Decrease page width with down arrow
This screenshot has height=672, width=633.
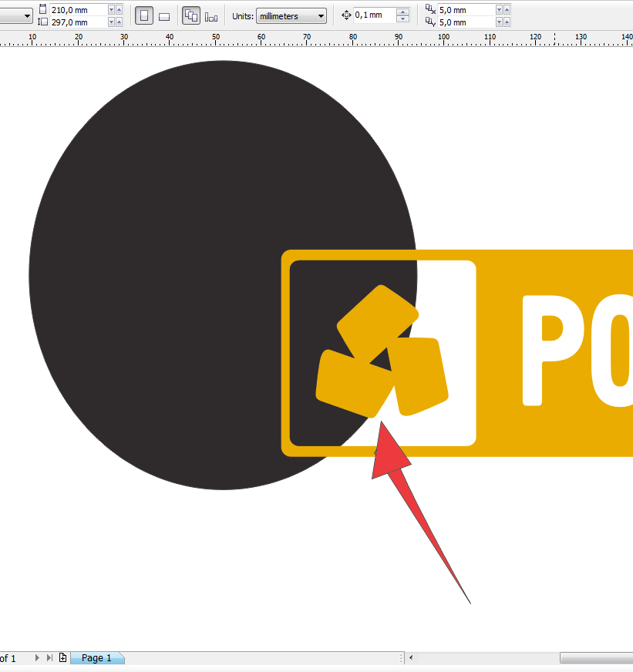click(x=112, y=10)
